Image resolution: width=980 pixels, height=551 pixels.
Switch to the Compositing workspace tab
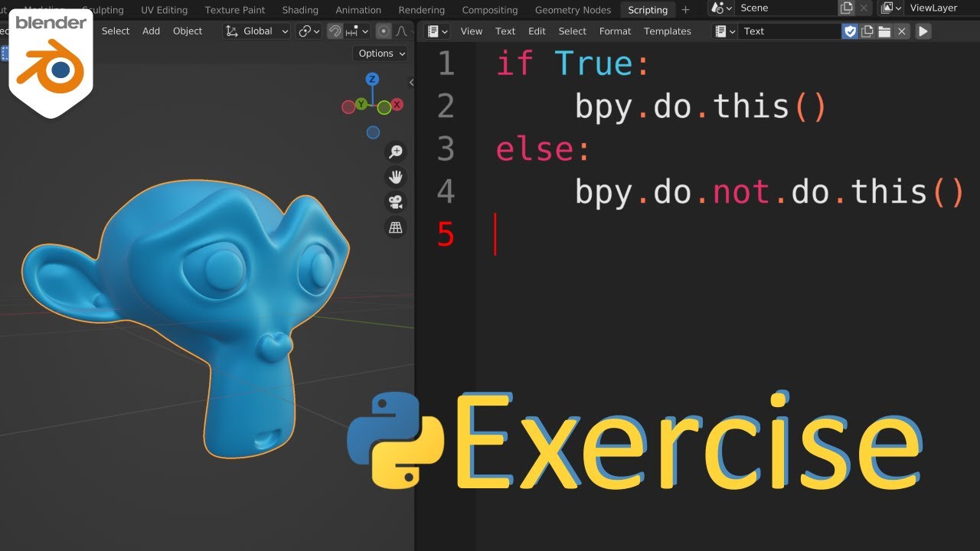coord(490,10)
